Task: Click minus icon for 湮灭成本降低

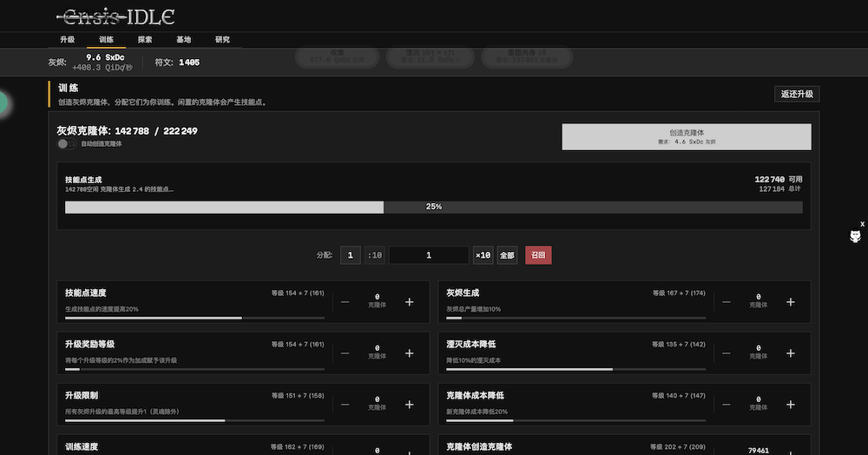Action: [x=727, y=353]
